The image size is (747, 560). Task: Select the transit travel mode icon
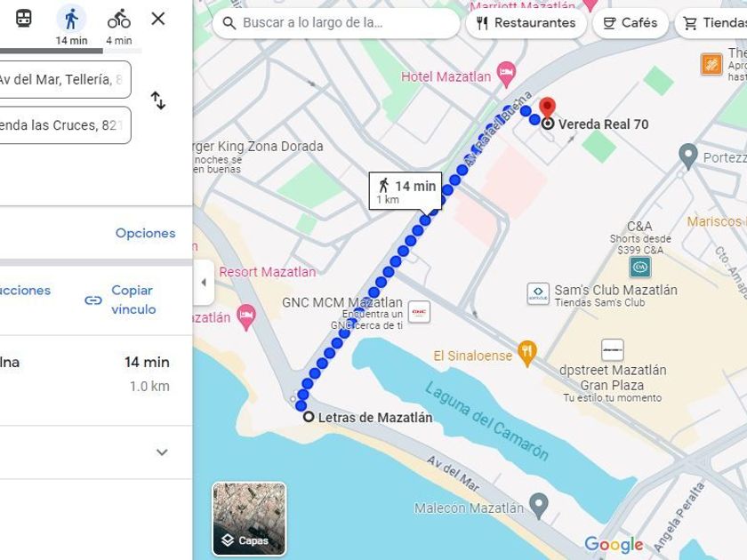click(x=24, y=19)
